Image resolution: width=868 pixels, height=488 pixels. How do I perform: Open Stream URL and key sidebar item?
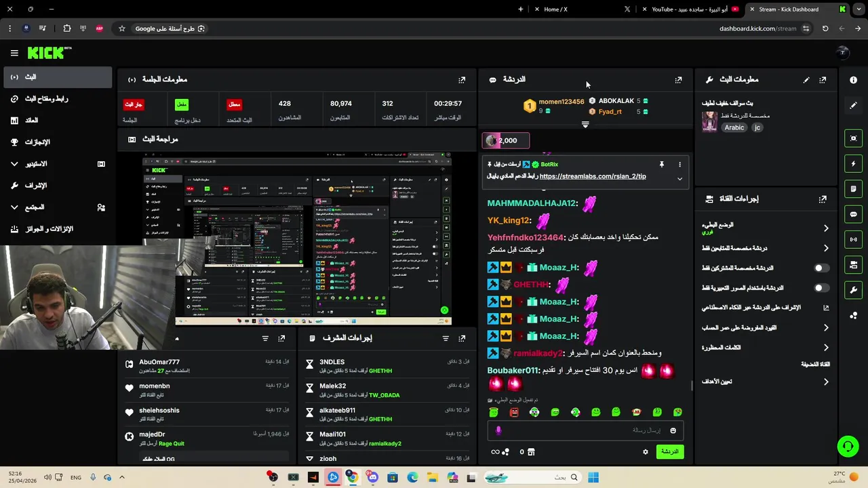(58, 99)
